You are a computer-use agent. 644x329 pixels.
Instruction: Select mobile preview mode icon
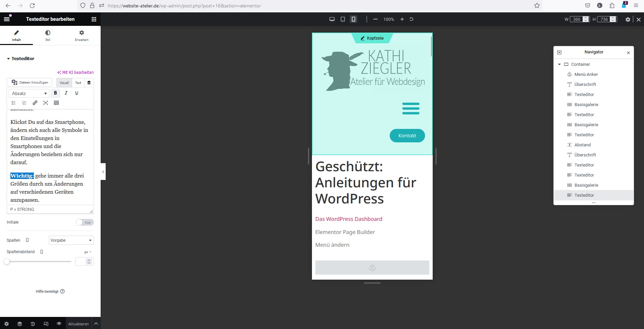click(354, 19)
